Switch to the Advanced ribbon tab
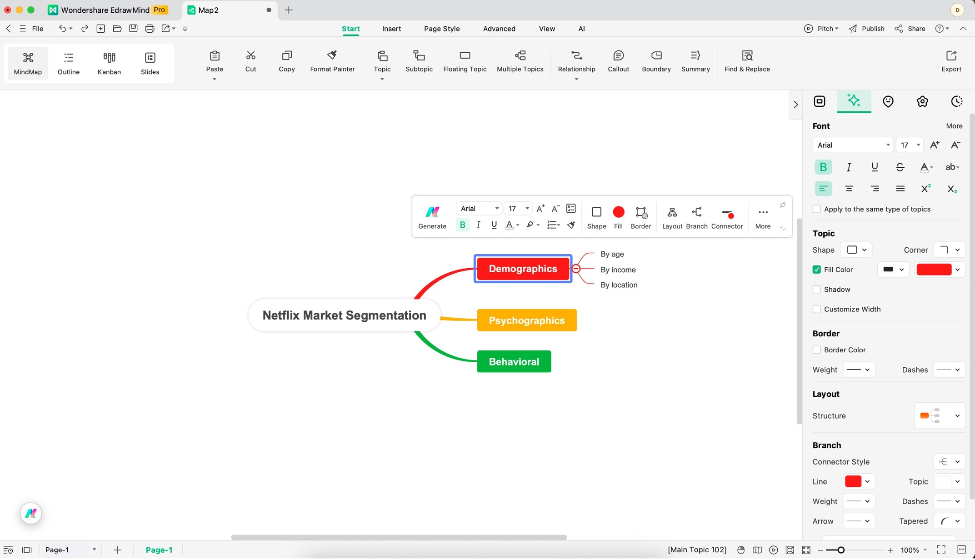 (499, 29)
